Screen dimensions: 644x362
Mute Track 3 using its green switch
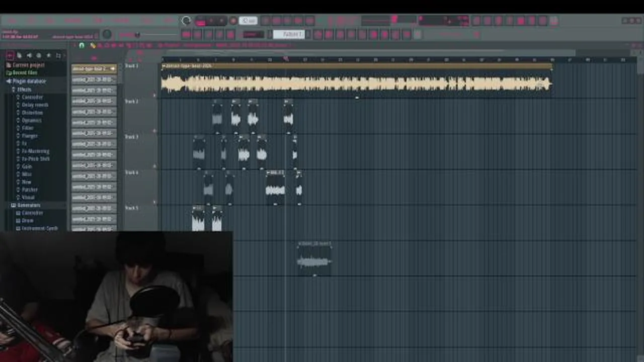point(154,166)
